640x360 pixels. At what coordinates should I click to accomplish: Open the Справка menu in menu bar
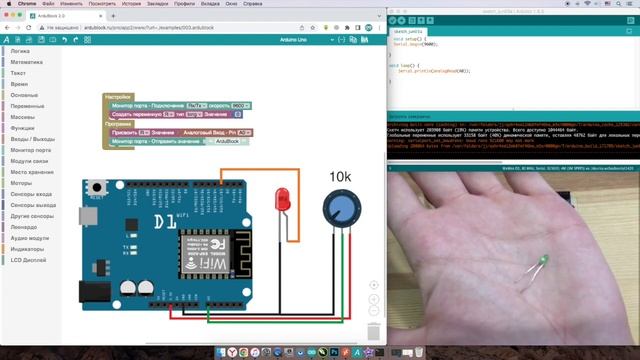point(253,4)
